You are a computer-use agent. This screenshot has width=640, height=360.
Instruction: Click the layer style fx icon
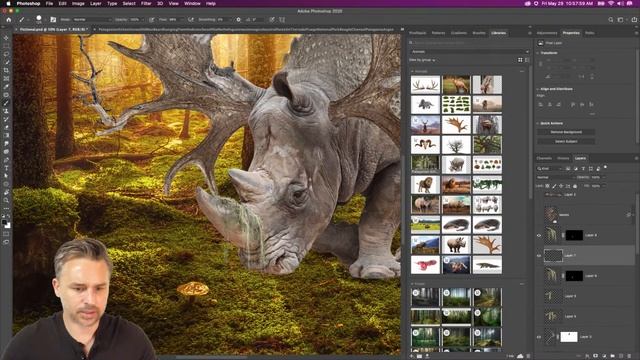(587, 356)
